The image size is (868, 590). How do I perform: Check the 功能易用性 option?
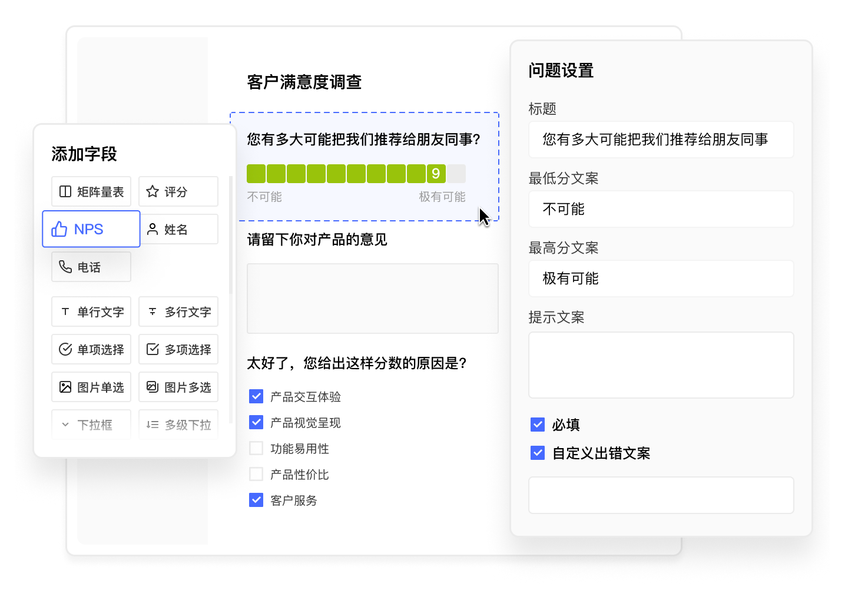tap(256, 448)
